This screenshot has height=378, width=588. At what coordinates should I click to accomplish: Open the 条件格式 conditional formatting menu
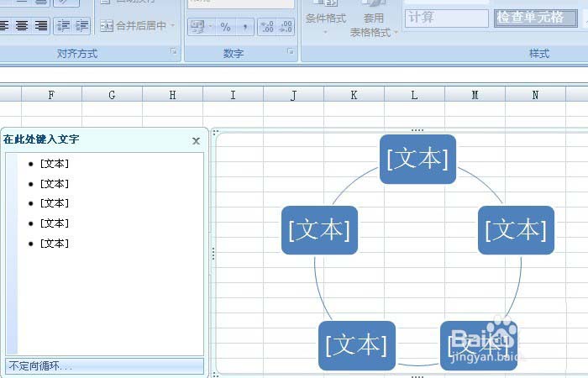click(x=325, y=18)
